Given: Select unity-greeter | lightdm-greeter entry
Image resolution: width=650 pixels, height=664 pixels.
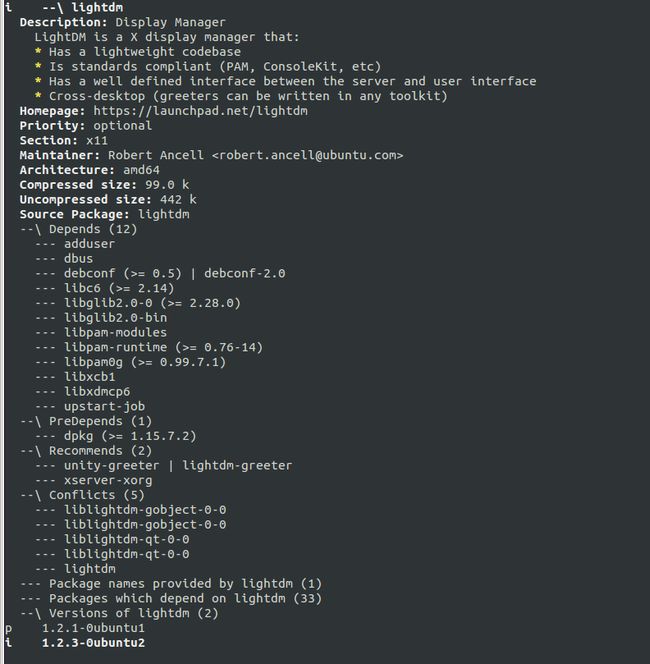Looking at the screenshot, I should (x=178, y=466).
